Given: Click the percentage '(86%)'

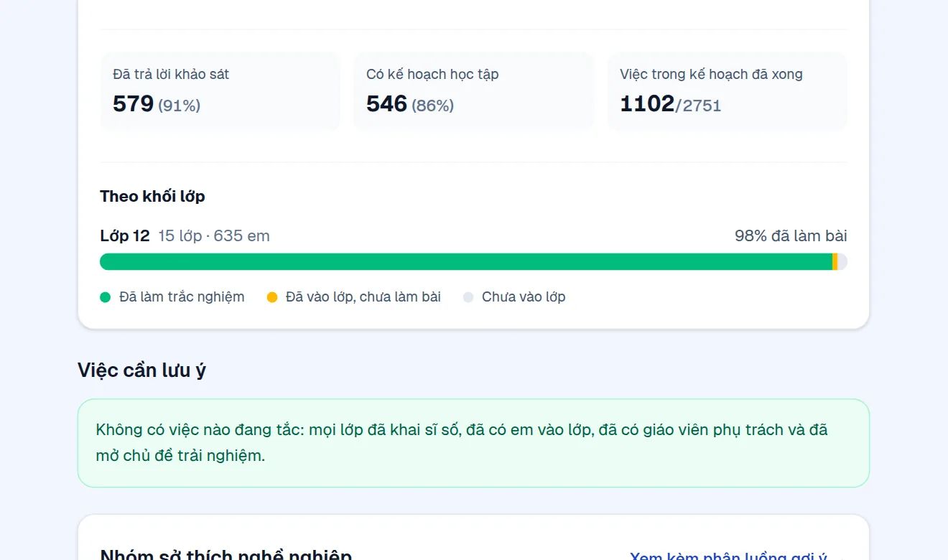Looking at the screenshot, I should [433, 106].
